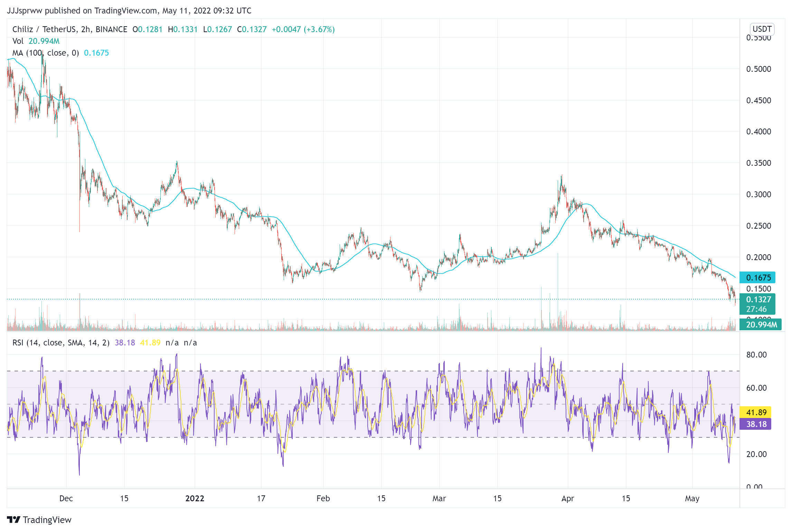Click the 0.3500 price axis label

click(758, 163)
